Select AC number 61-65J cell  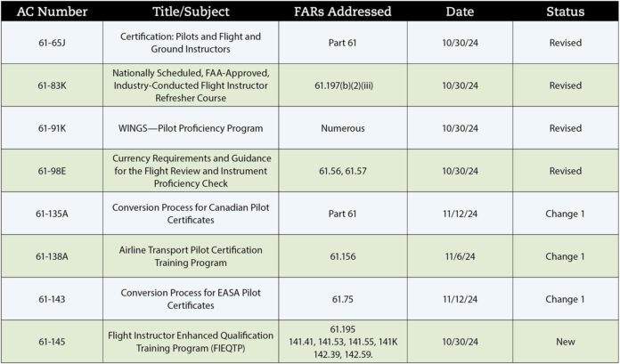coord(52,43)
